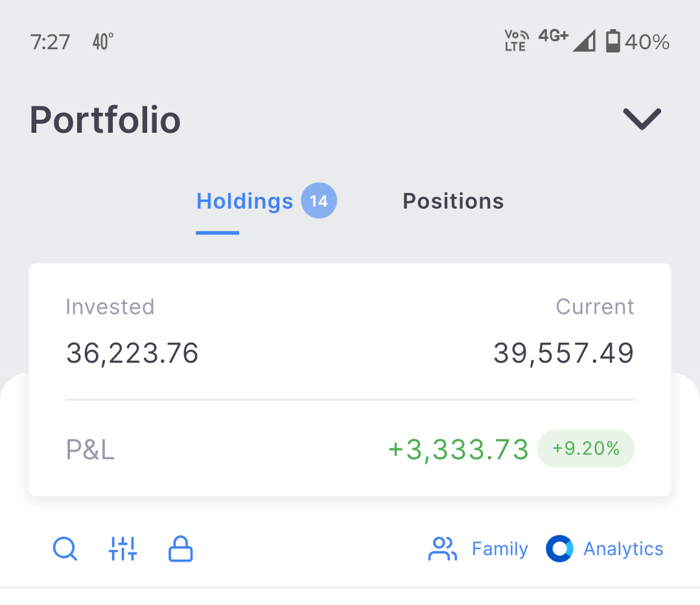The height and width of the screenshot is (605, 700).
Task: Switch to the Positions tab
Action: [453, 201]
